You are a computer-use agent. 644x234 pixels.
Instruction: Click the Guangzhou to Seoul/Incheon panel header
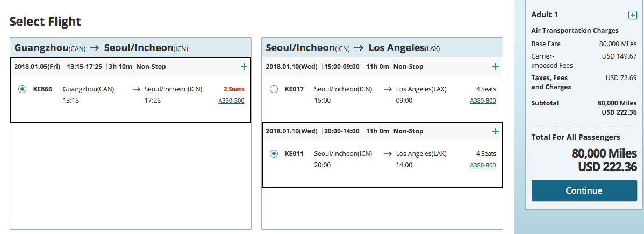pos(101,48)
